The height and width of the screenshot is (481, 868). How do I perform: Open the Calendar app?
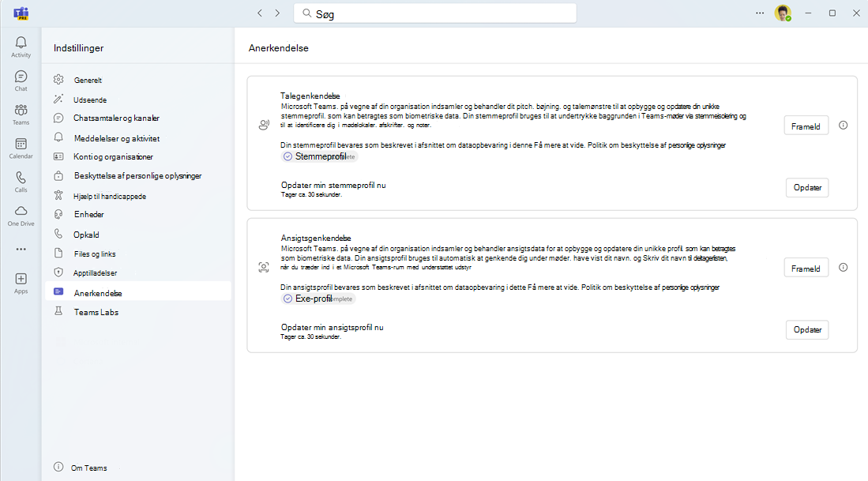click(21, 148)
